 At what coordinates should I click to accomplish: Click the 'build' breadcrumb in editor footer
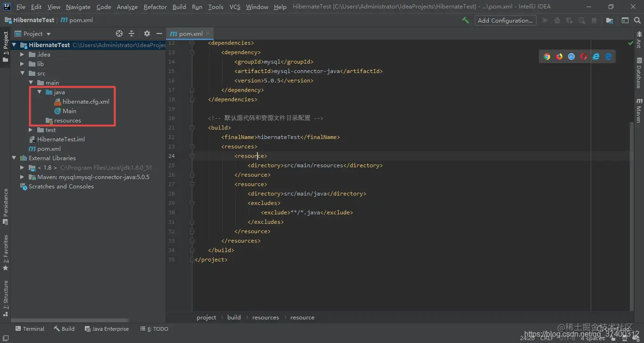[x=234, y=318]
